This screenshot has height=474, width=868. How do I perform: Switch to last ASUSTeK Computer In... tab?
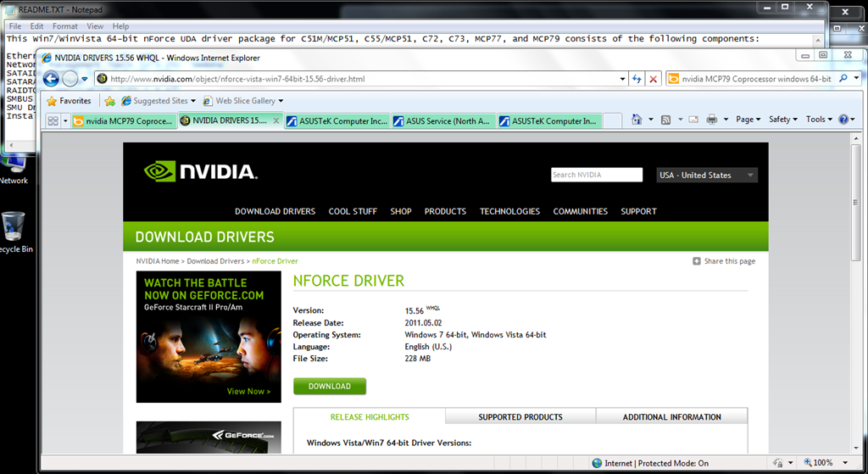(549, 120)
